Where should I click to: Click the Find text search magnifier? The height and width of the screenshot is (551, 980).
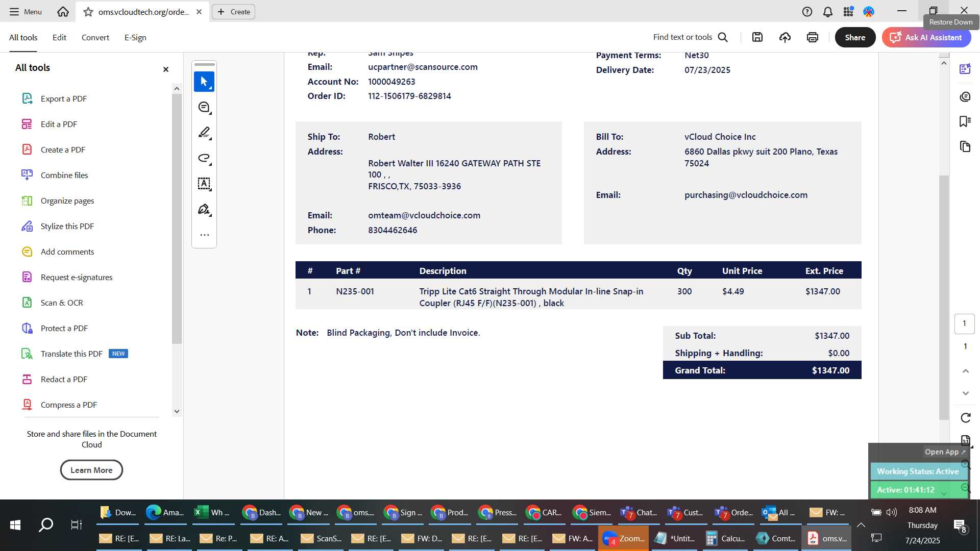coord(723,37)
